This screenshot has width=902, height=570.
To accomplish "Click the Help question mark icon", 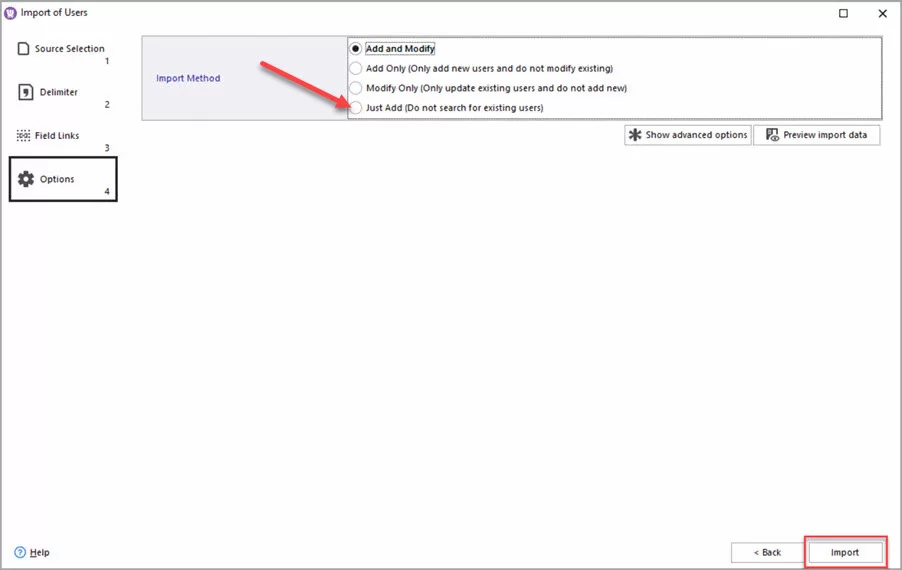I will click(x=20, y=552).
